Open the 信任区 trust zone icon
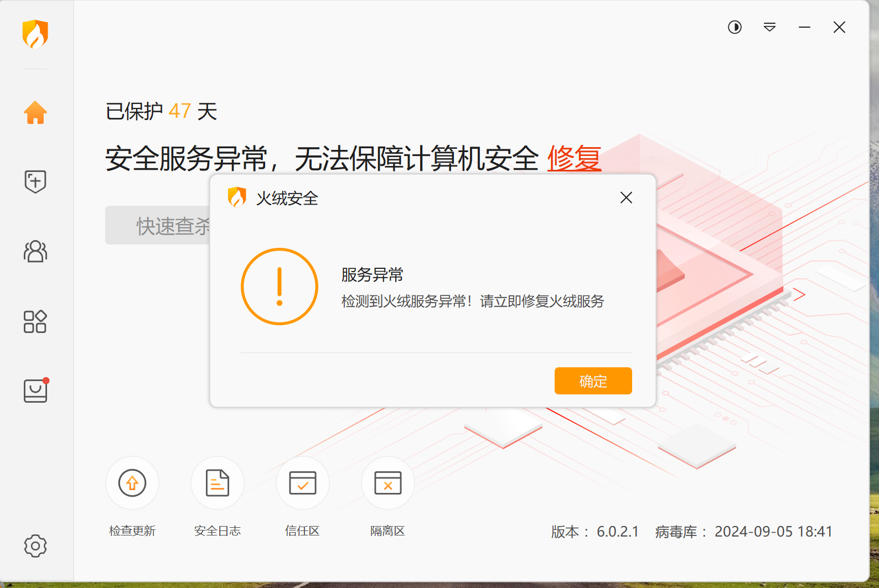Image resolution: width=879 pixels, height=588 pixels. point(303,483)
